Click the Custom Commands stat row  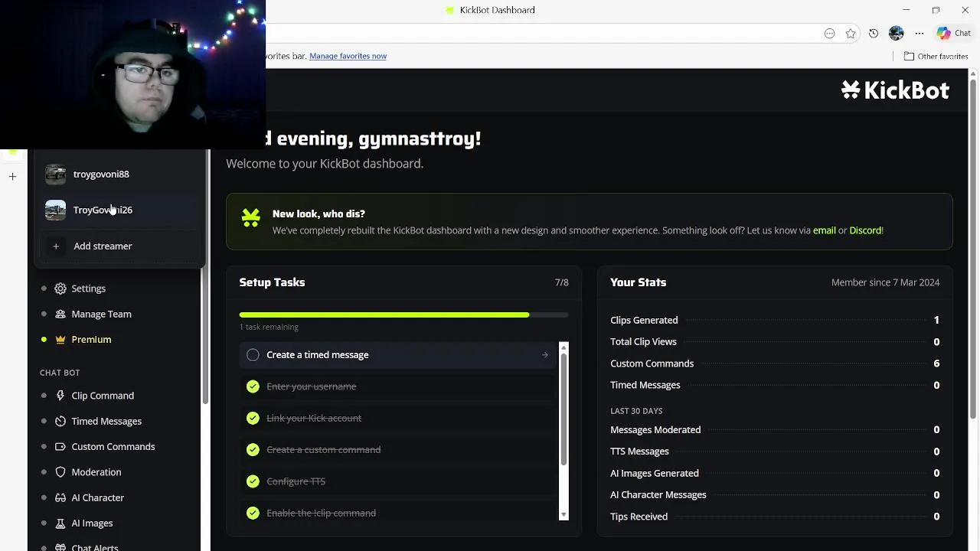click(775, 364)
